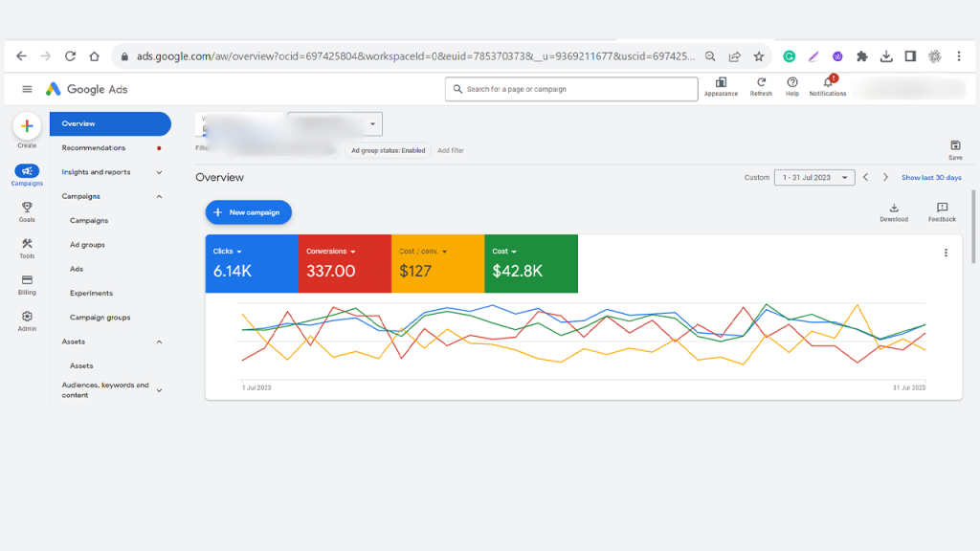Go to browser home page
Viewport: 980px width, 551px height.
[x=95, y=56]
